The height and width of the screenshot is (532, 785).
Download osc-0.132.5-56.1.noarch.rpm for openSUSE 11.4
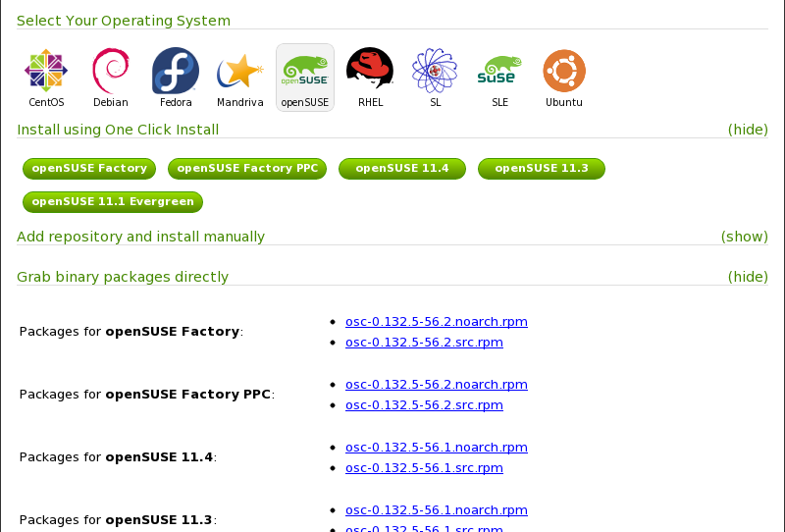point(437,448)
